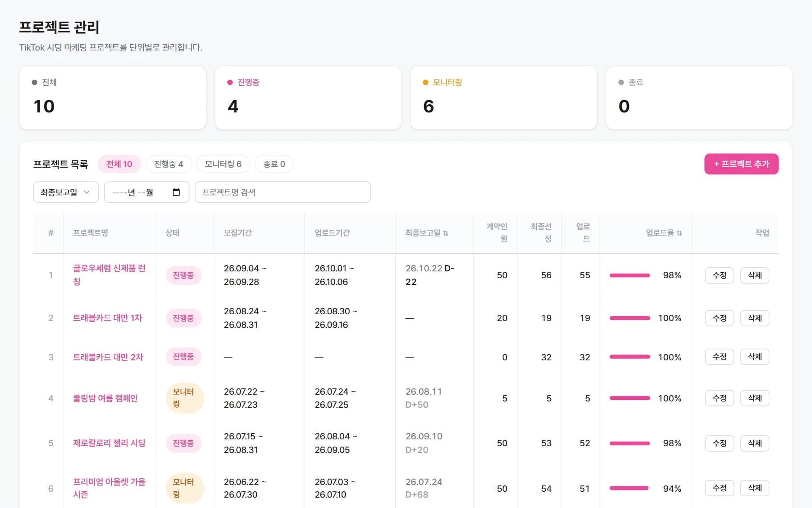Click 진행중 status badge of 제로칼로리 젤리 시딩
The height and width of the screenshot is (508, 812).
(183, 443)
